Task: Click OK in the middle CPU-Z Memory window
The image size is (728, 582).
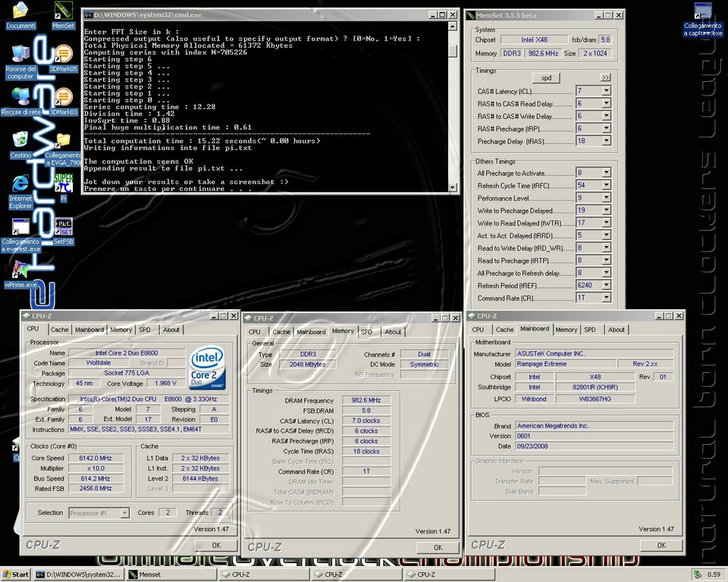Action: pyautogui.click(x=438, y=547)
